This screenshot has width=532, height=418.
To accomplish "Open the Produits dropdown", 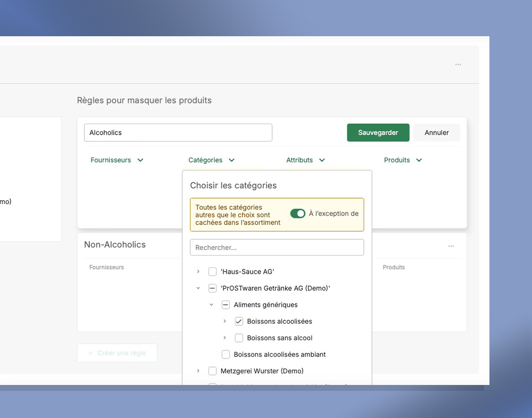I will tap(403, 160).
